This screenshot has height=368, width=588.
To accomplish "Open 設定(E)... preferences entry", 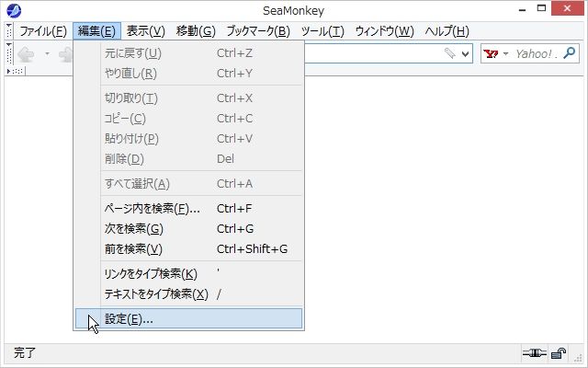I will [188, 319].
